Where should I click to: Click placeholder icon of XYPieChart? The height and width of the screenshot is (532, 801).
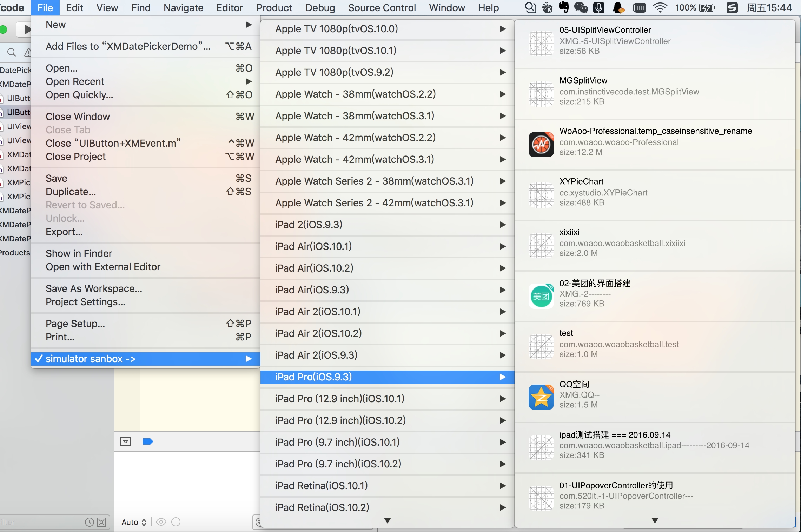pyautogui.click(x=541, y=195)
